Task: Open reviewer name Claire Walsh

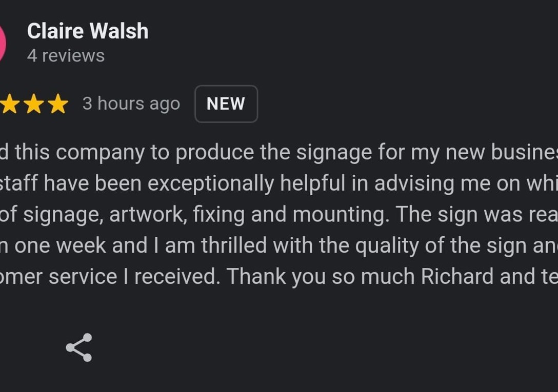Action: (x=88, y=31)
